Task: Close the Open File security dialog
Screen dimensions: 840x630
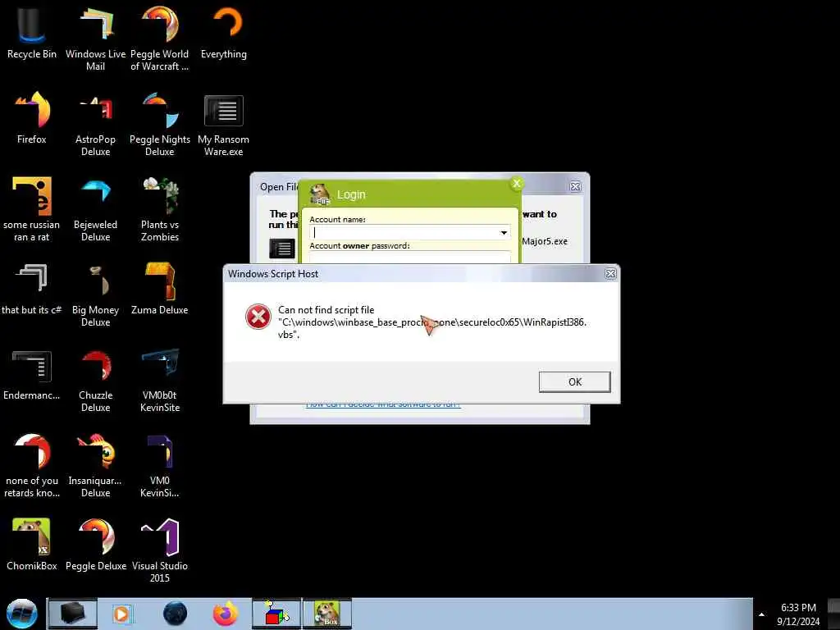Action: [x=575, y=186]
